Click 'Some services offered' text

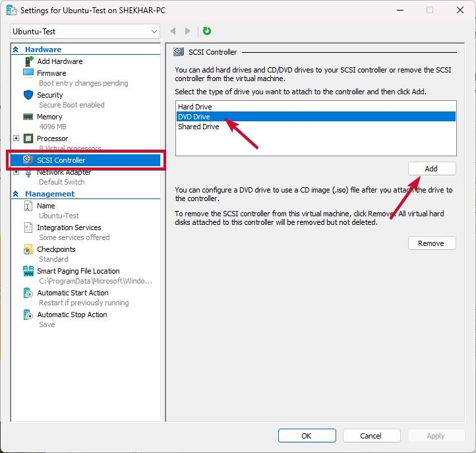click(x=74, y=237)
